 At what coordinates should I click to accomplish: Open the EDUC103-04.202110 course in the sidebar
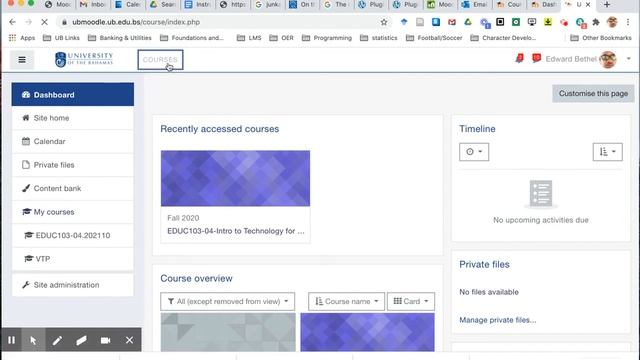tap(73, 235)
